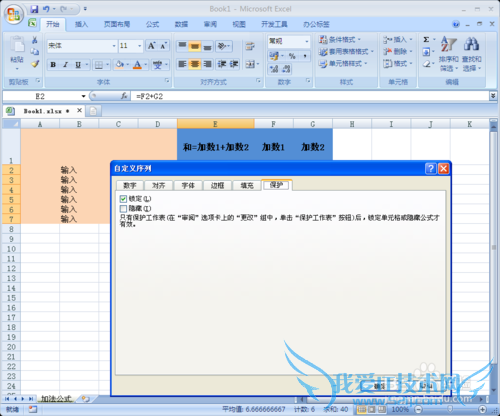Screen dimensions: 500x416
Task: Close the Book1.xlsx document tab
Action: coord(79,110)
